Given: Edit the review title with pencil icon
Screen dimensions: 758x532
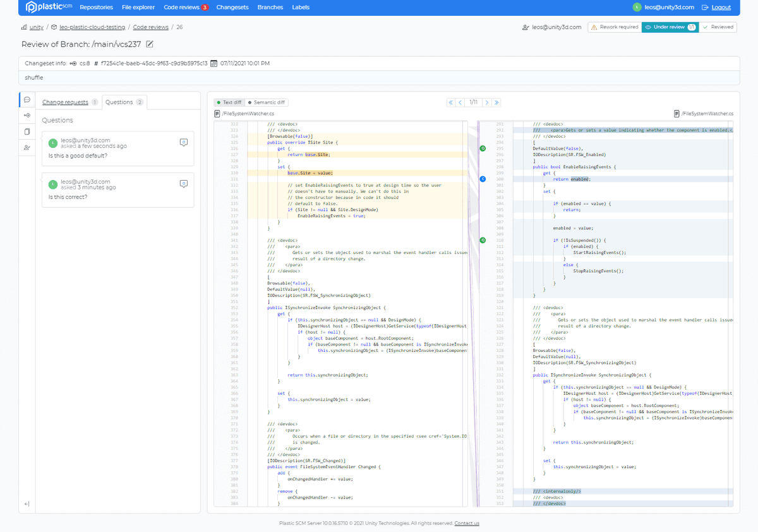Looking at the screenshot, I should (x=150, y=44).
